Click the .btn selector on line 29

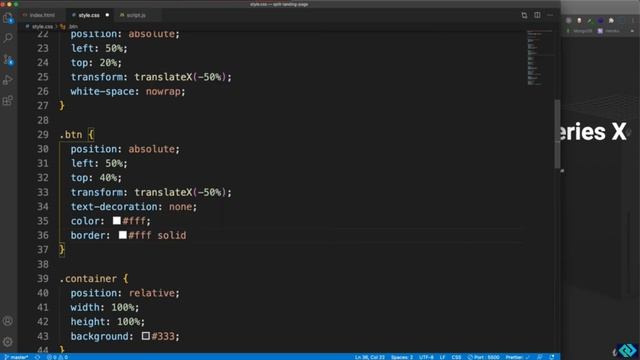coord(71,135)
